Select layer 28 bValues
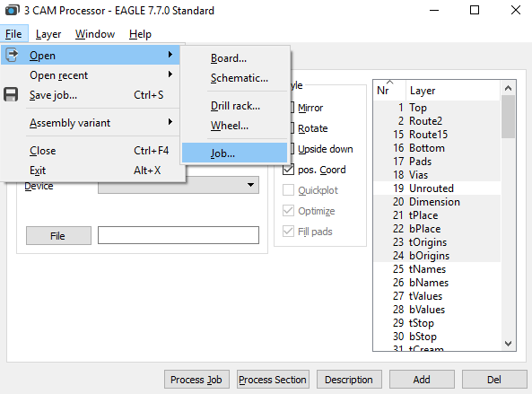 point(437,310)
